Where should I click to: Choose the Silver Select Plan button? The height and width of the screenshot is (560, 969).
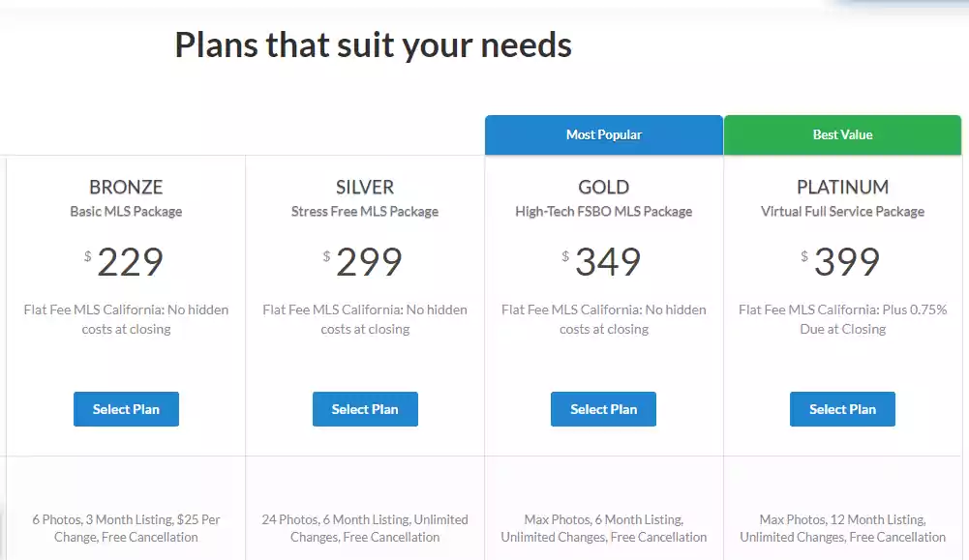[x=365, y=409]
